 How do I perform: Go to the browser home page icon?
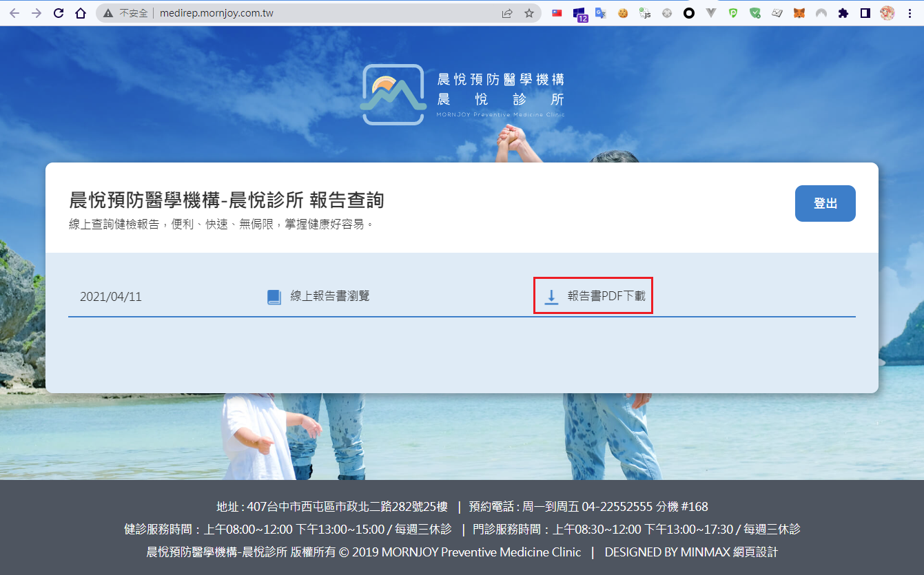pyautogui.click(x=81, y=13)
